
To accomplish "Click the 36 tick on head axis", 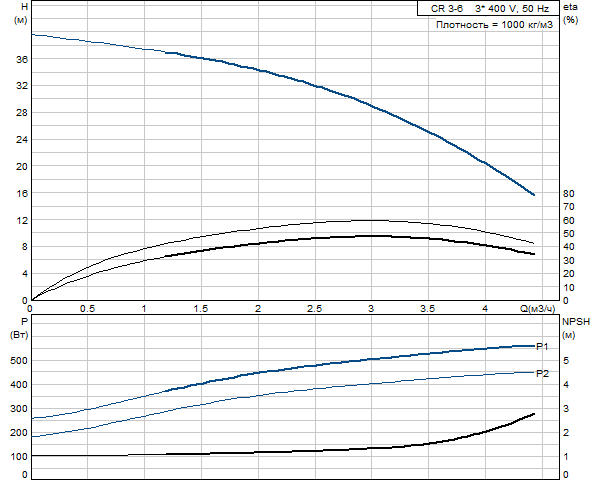I will 22,59.
